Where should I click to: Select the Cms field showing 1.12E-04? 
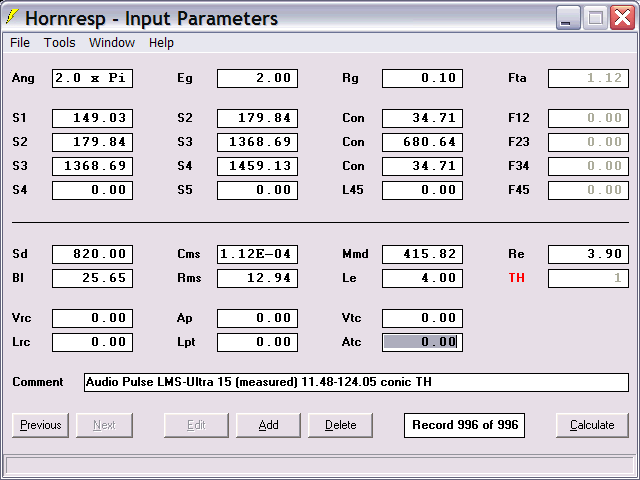click(x=258, y=254)
